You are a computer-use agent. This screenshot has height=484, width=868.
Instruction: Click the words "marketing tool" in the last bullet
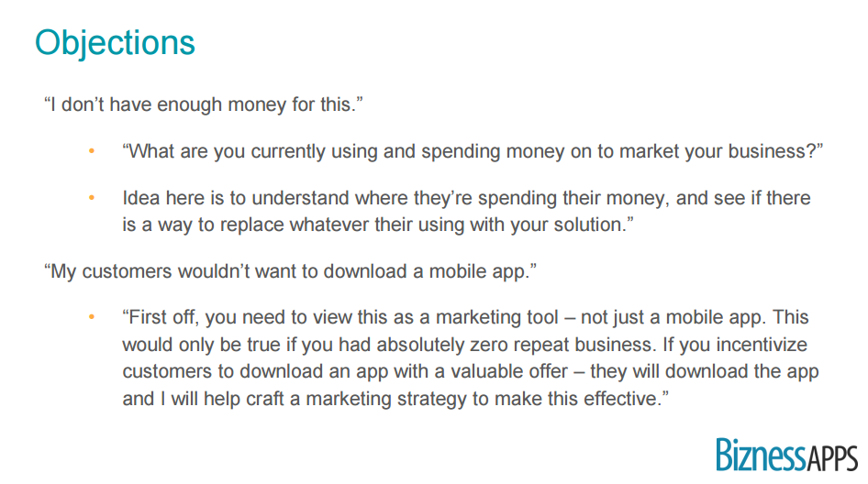tap(495, 318)
